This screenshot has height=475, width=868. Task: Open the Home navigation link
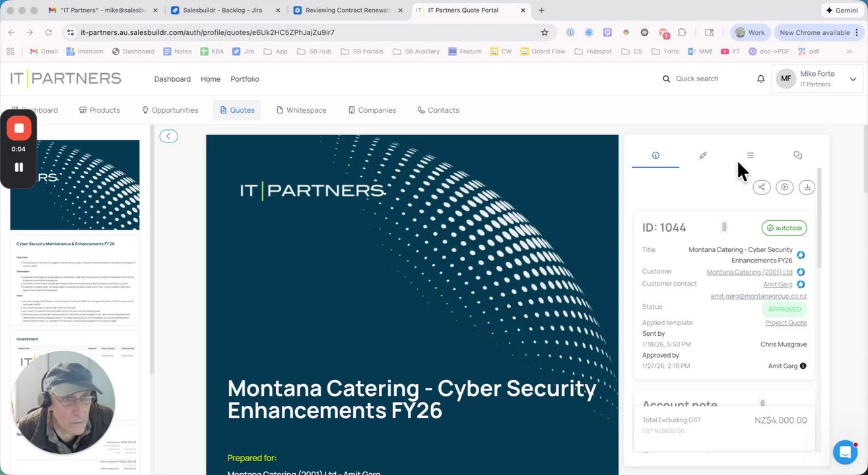(211, 79)
